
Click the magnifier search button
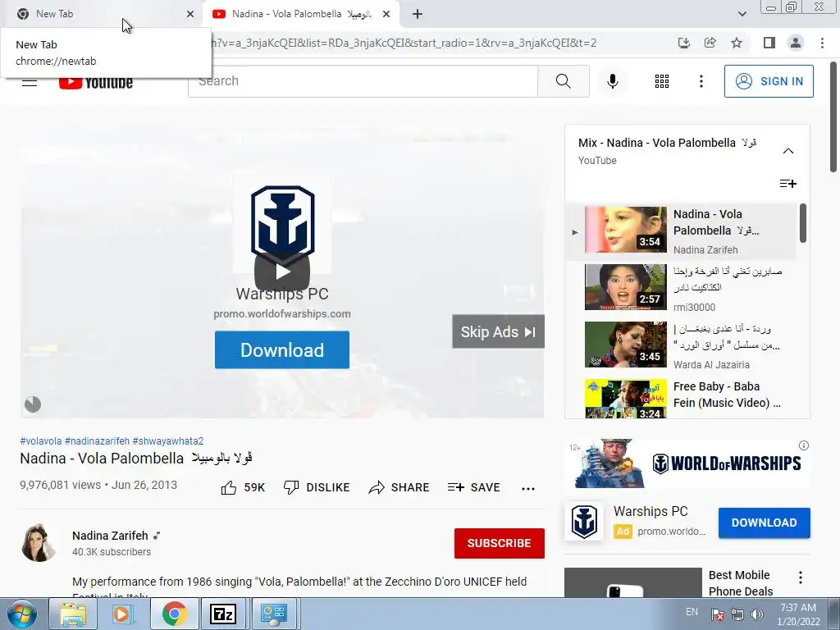(563, 81)
